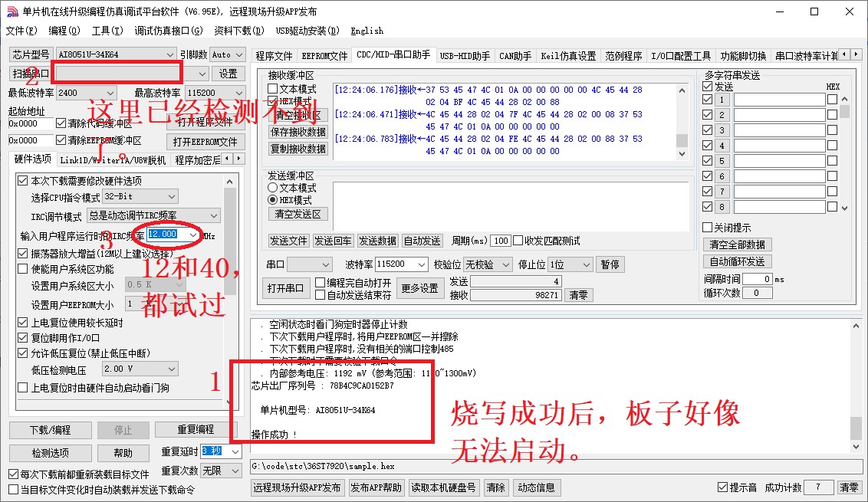Click the 周期(ms) input field
The height and width of the screenshot is (502, 868).
click(x=501, y=241)
